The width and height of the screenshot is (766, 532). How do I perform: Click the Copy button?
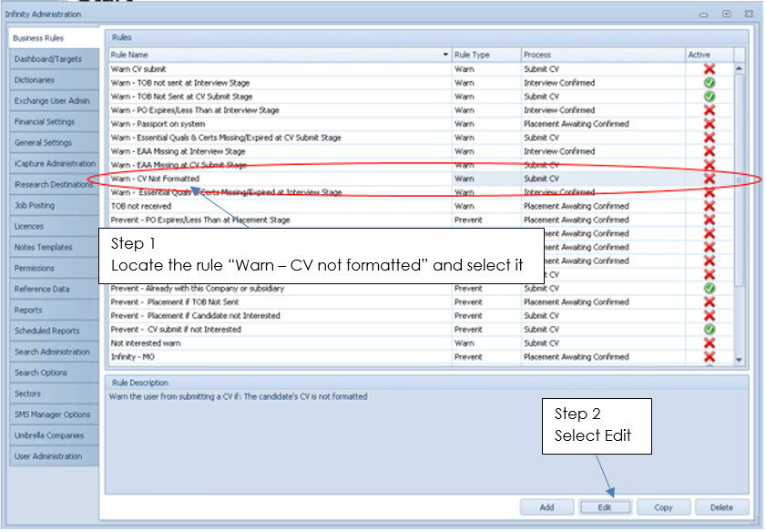pyautogui.click(x=663, y=507)
